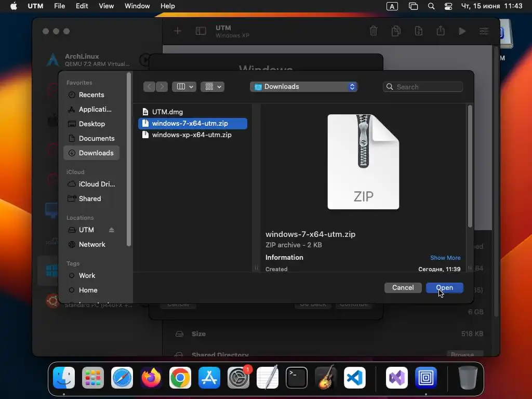532x399 pixels.
Task: Click the clone VM icon in UTM toolbar
Action: (396, 31)
